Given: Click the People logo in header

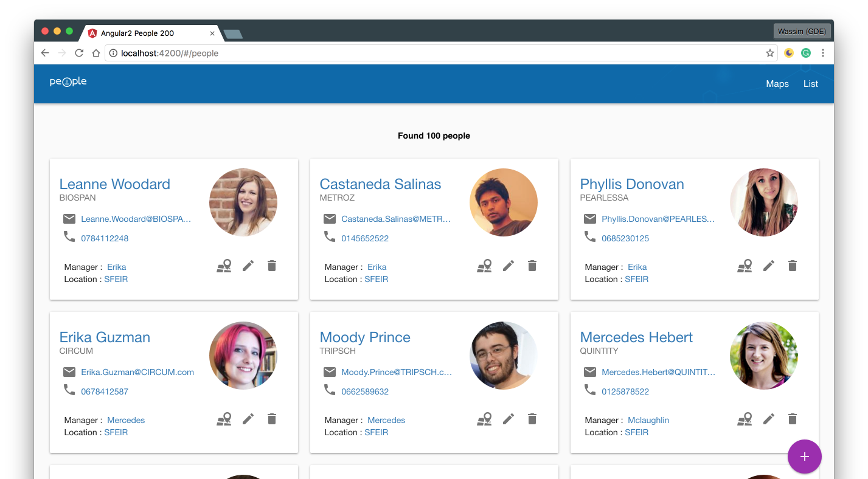Looking at the screenshot, I should (x=68, y=82).
